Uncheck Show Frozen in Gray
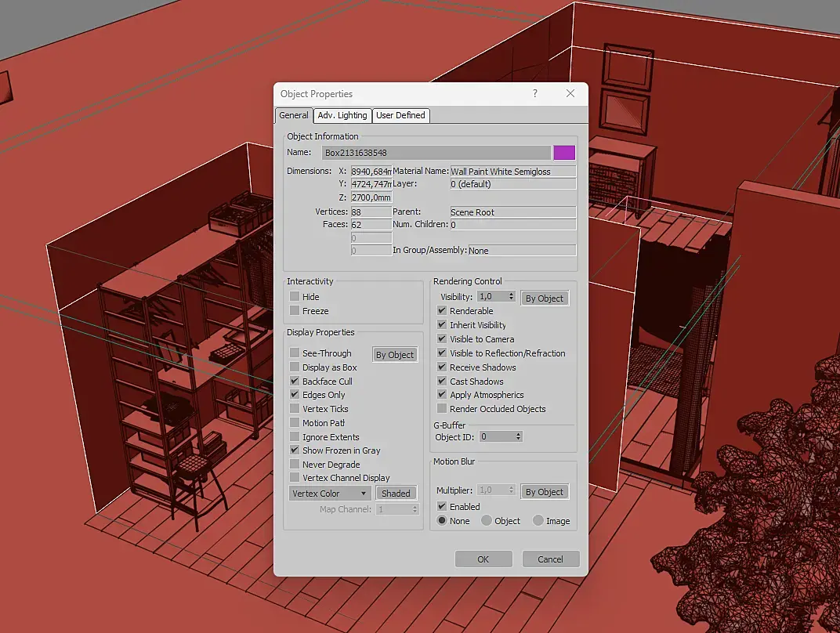 click(x=295, y=450)
